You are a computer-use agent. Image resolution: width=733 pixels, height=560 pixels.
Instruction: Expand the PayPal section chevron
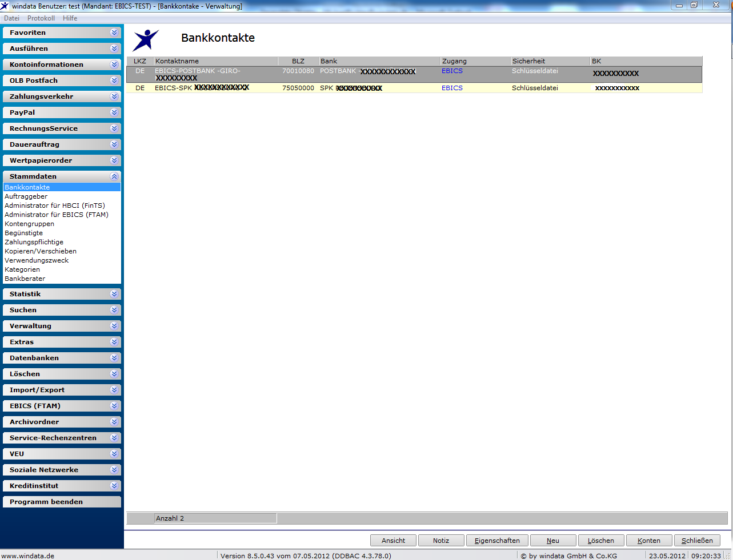point(114,112)
